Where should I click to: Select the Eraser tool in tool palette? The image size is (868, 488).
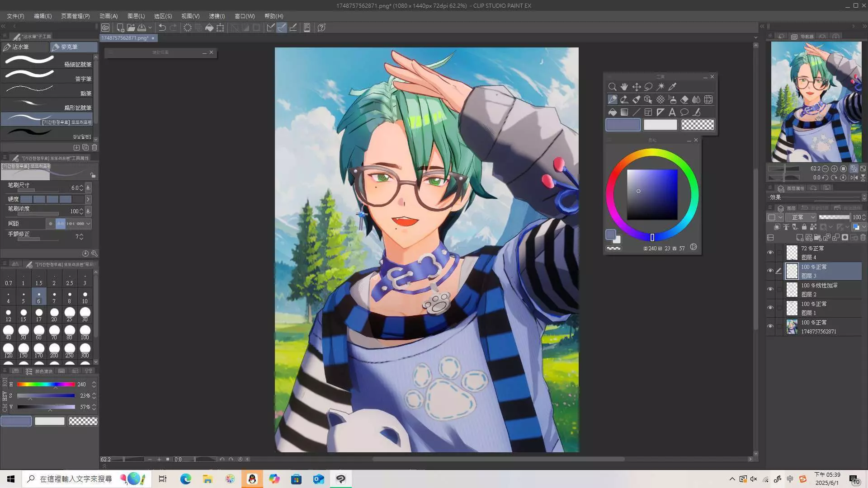click(684, 99)
